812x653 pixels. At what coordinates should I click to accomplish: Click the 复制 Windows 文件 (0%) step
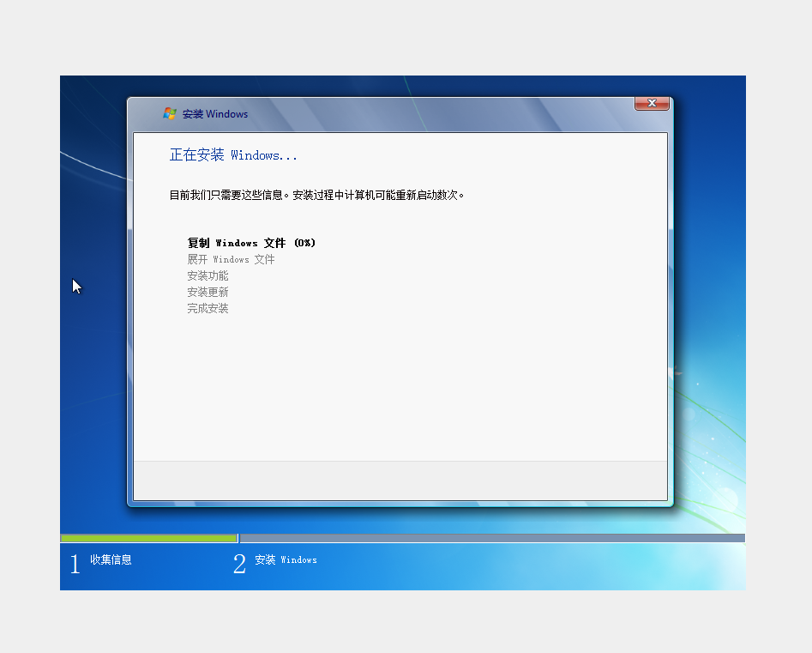point(251,243)
